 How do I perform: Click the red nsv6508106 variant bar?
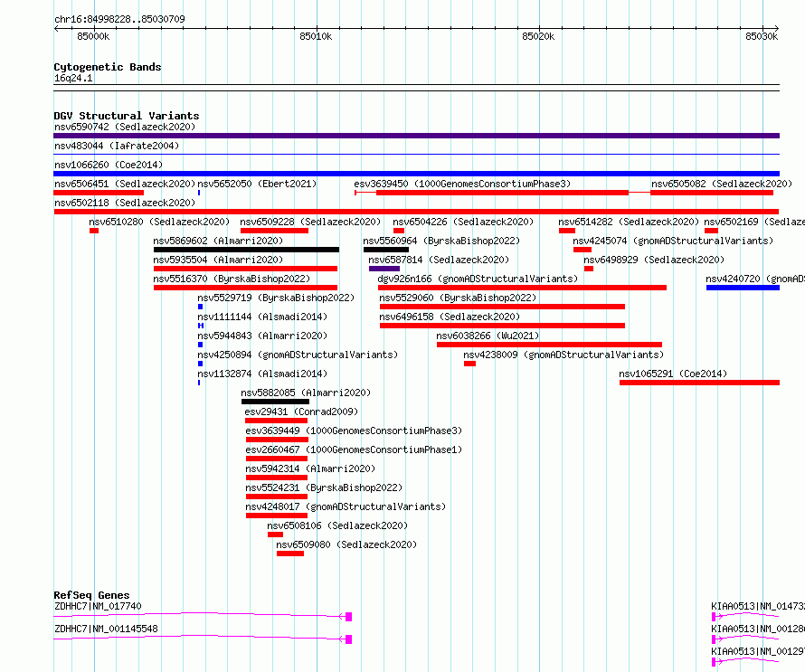(x=275, y=535)
